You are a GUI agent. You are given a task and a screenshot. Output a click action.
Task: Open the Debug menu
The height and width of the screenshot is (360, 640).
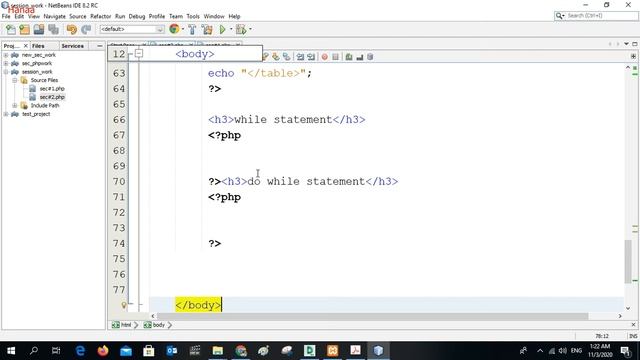point(137,16)
